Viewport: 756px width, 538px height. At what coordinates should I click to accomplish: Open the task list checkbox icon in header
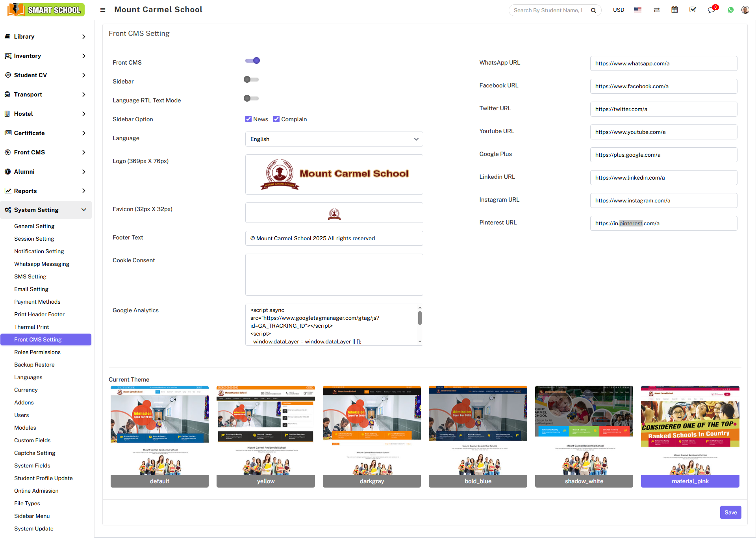(693, 9)
